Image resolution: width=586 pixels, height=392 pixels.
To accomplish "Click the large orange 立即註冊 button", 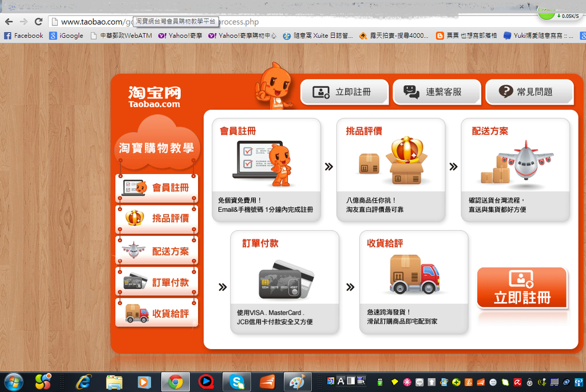I will click(x=522, y=288).
